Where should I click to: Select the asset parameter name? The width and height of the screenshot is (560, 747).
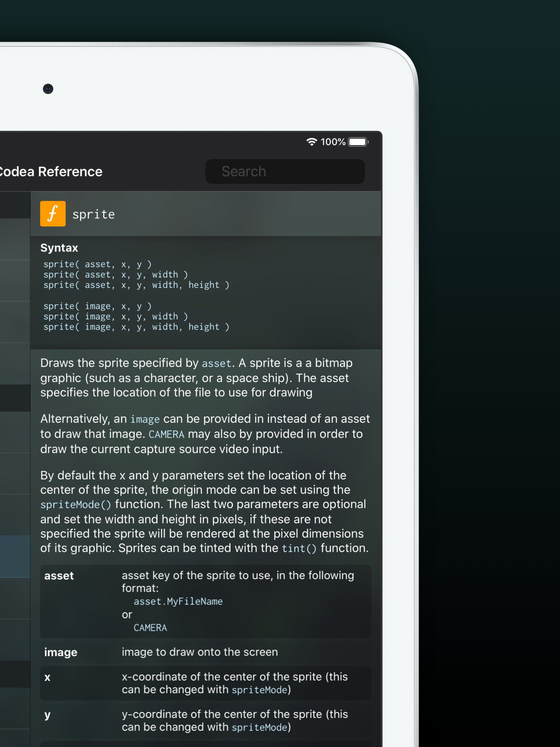point(59,576)
